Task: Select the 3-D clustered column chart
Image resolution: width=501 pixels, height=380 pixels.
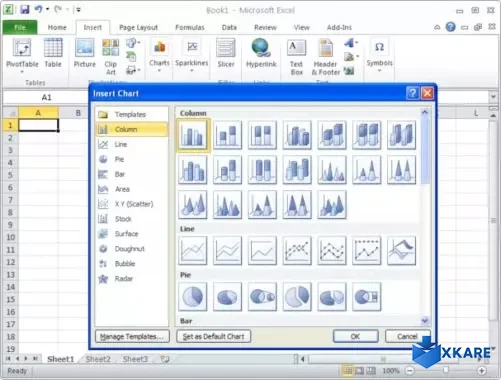Action: (297, 135)
